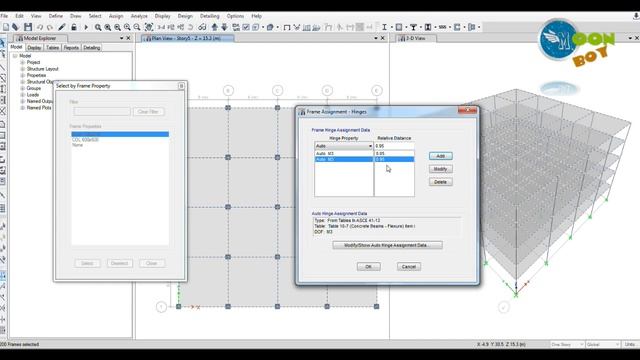
Task: Click the Filter text field in Select dialog
Action: pos(102,111)
